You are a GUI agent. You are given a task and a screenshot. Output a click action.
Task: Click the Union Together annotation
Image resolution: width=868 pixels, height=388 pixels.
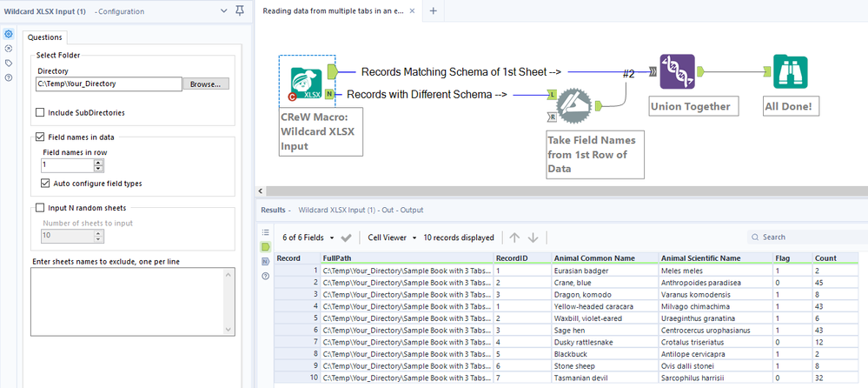point(694,106)
